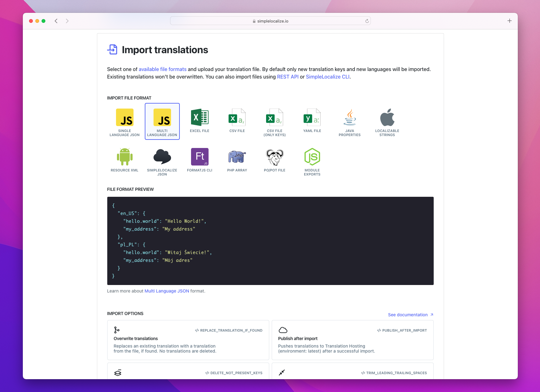This screenshot has width=540, height=392.
Task: Select the PO/POT File format
Action: coord(275,161)
